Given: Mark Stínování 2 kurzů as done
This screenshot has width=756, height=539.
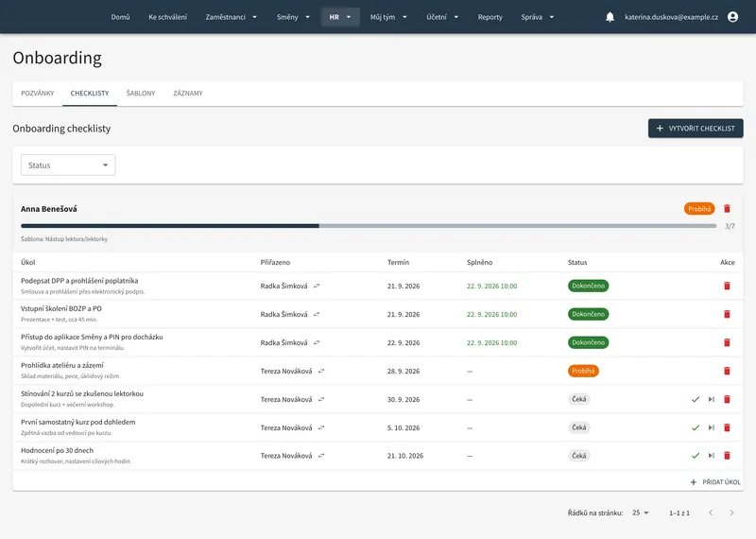Looking at the screenshot, I should (x=696, y=399).
